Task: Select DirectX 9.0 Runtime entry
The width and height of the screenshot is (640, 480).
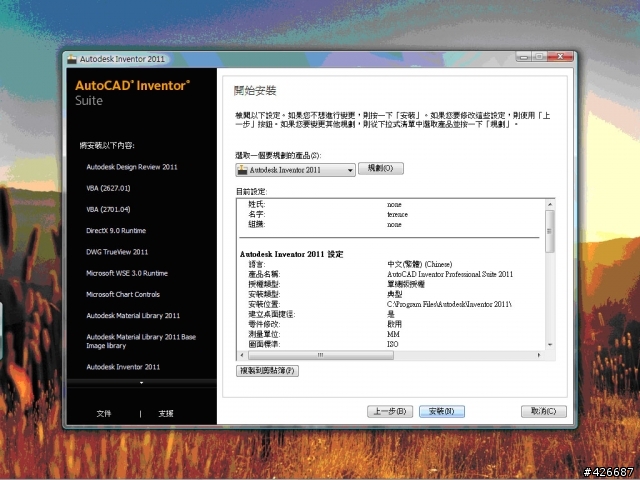Action: [116, 231]
